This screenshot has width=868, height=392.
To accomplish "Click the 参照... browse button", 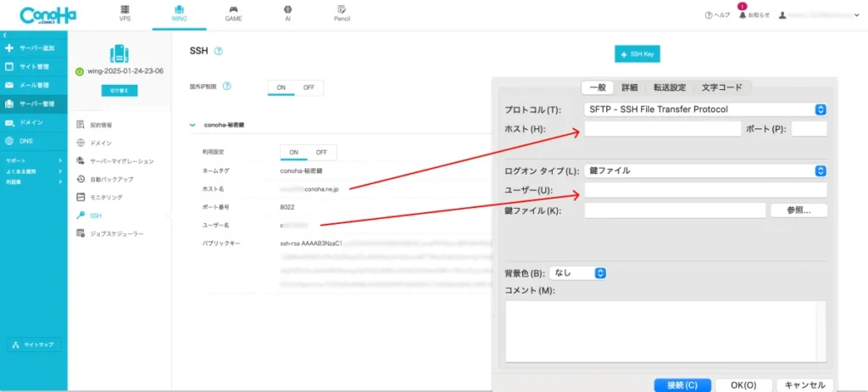I will pyautogui.click(x=798, y=210).
